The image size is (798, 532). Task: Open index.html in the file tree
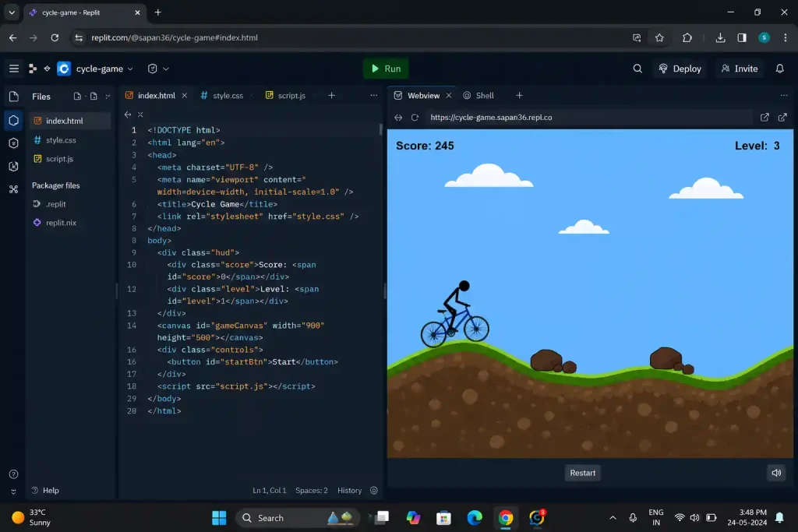coord(69,121)
